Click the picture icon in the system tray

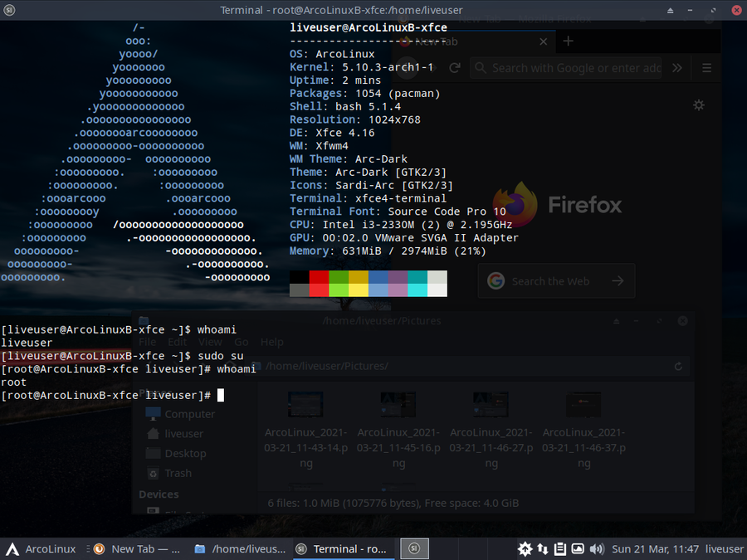tap(578, 548)
